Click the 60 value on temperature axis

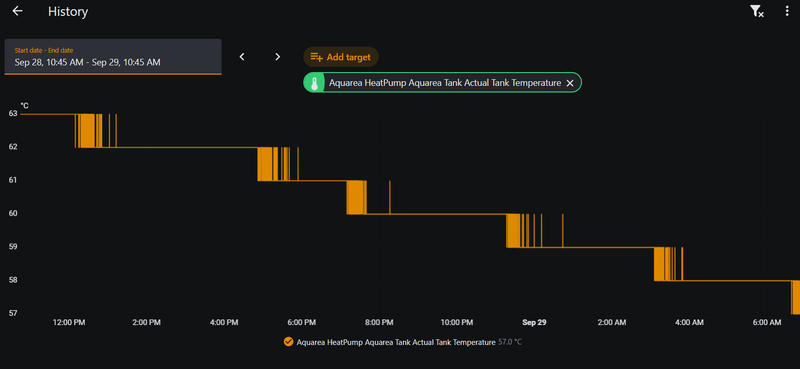click(13, 213)
